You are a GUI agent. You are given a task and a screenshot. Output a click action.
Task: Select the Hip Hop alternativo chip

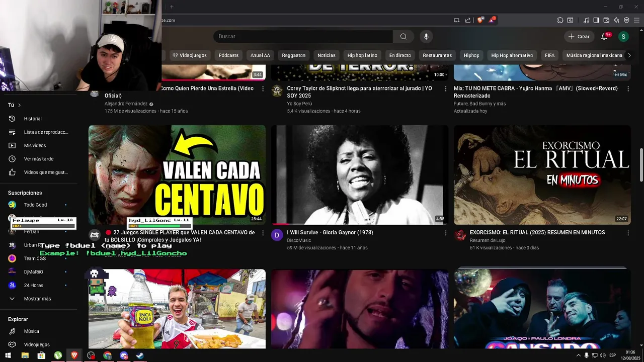click(x=512, y=55)
